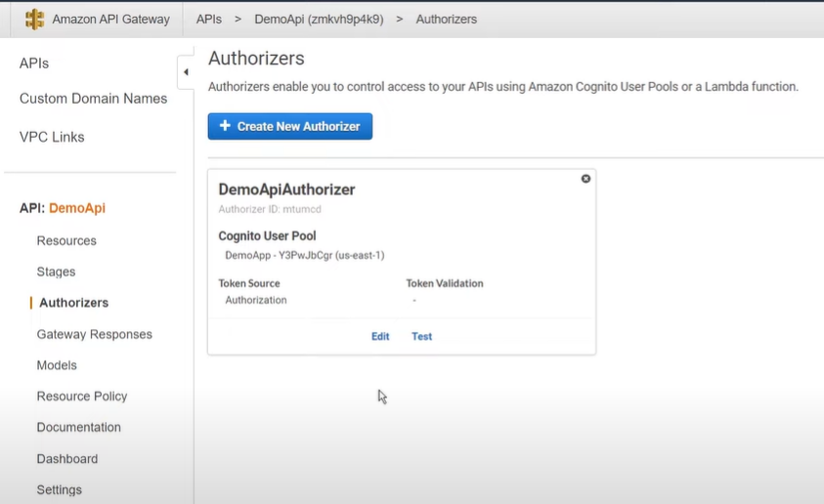Open Resource Policy
Viewport: 824px width, 504px height.
[82, 397]
